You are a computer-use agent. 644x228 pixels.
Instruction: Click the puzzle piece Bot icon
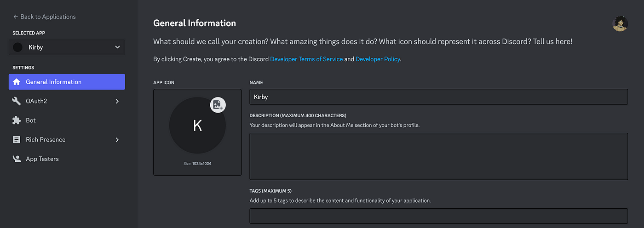tap(17, 120)
